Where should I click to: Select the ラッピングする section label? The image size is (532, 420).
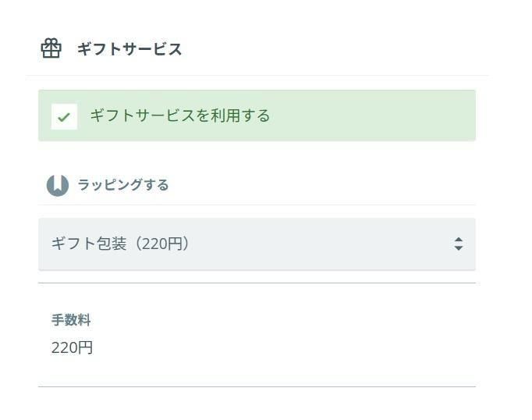tap(123, 185)
